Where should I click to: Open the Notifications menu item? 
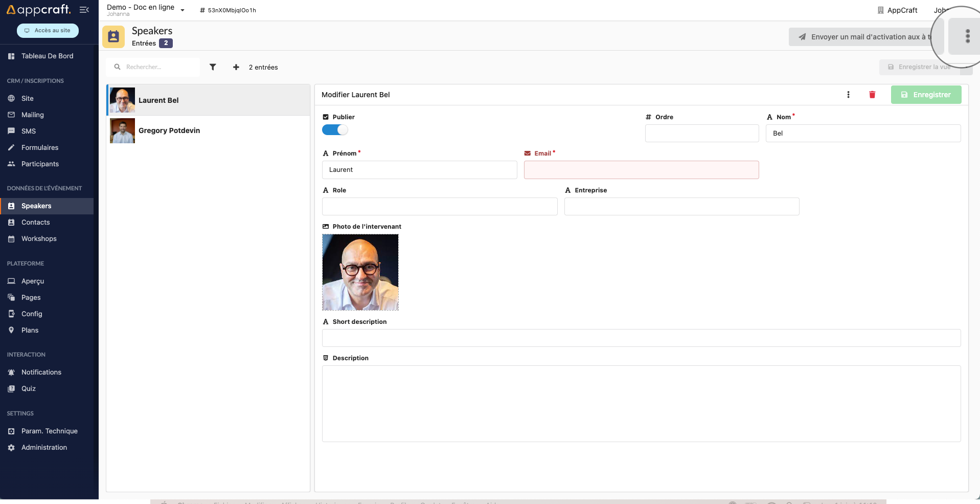(x=41, y=372)
